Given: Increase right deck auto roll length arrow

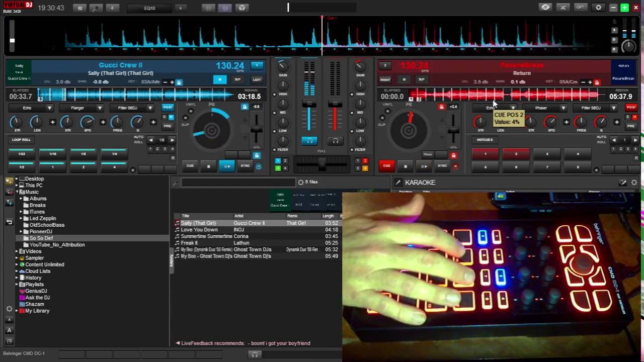Looking at the screenshot, I should click(x=635, y=140).
